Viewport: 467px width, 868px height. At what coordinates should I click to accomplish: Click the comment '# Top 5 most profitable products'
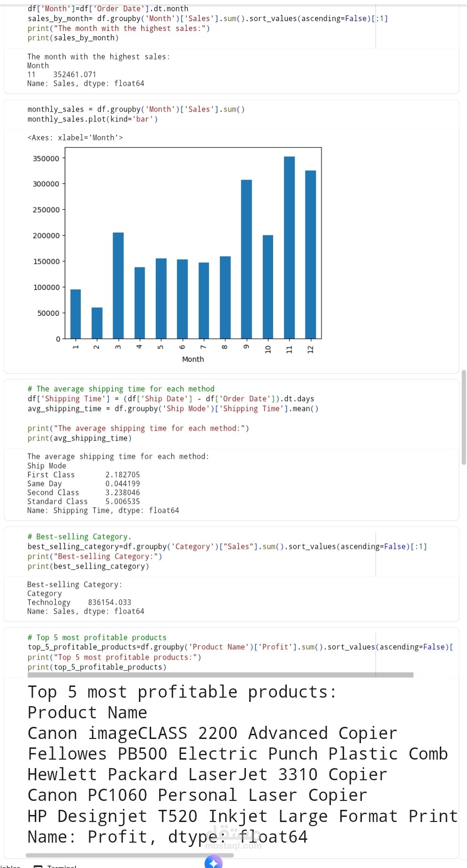[x=97, y=638]
